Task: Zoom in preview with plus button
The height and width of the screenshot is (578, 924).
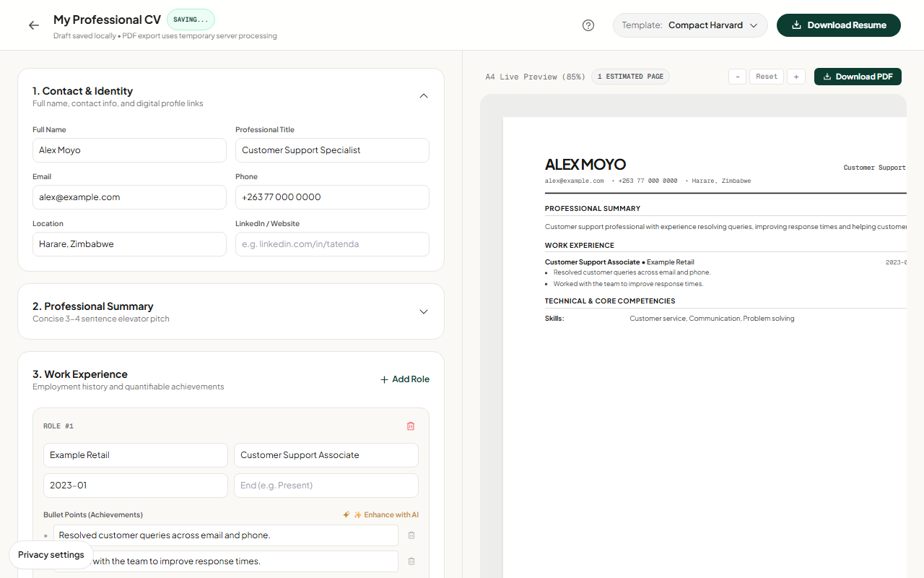Action: [796, 77]
